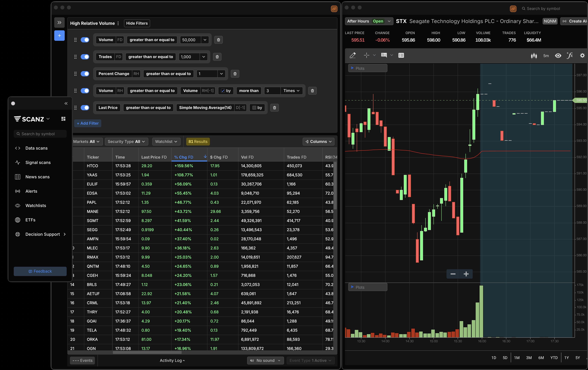The width and height of the screenshot is (588, 370).
Task: Click the scanner search by symbol field
Action: [40, 134]
